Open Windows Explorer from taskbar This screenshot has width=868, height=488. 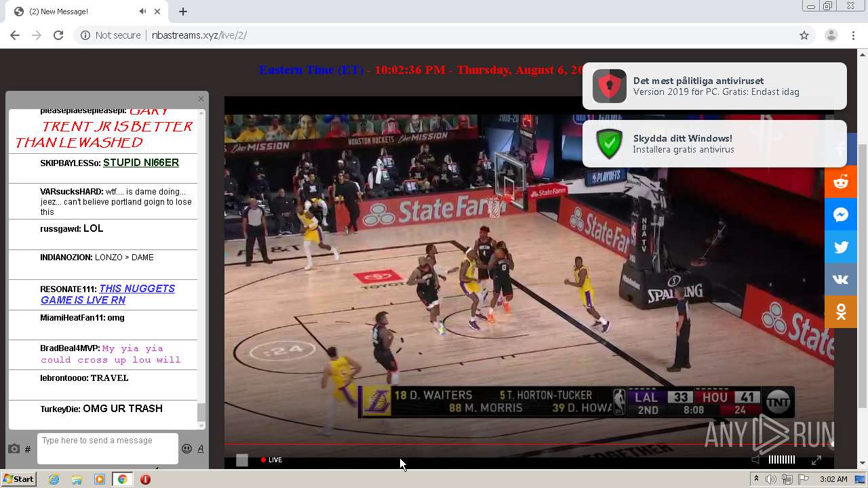tap(77, 479)
